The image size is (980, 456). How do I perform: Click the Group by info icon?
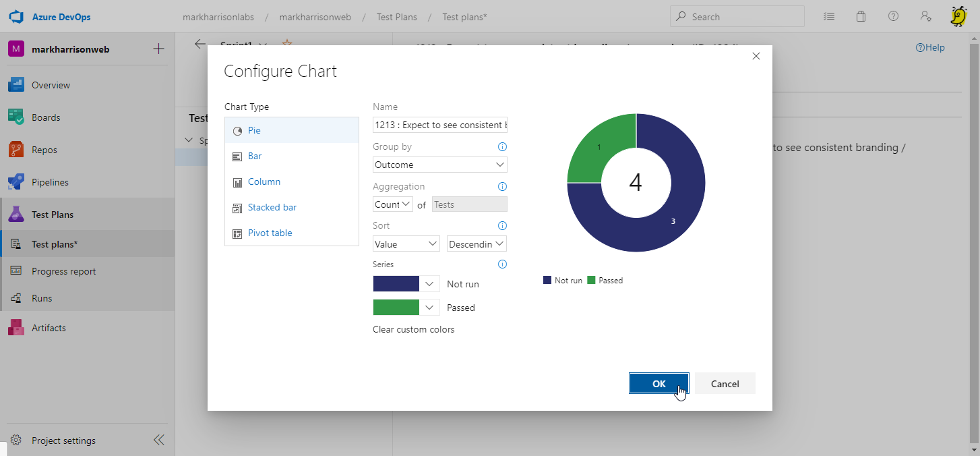(501, 147)
